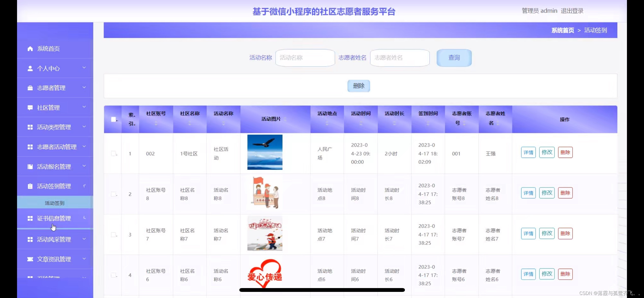Open 详情 for the 志愿者姓名8 row

coord(528,193)
